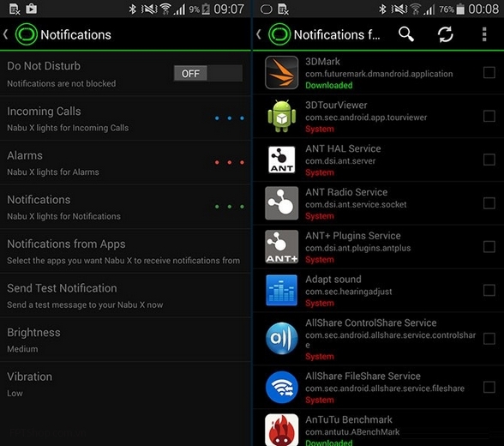Tap the 3DTourViewer android icon
Screen dimensions: 504x446
tap(281, 116)
